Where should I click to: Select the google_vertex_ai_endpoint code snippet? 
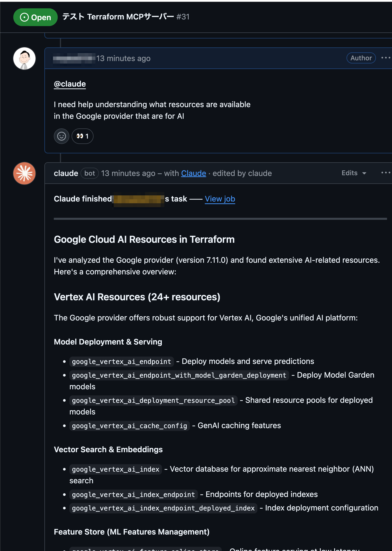click(121, 361)
